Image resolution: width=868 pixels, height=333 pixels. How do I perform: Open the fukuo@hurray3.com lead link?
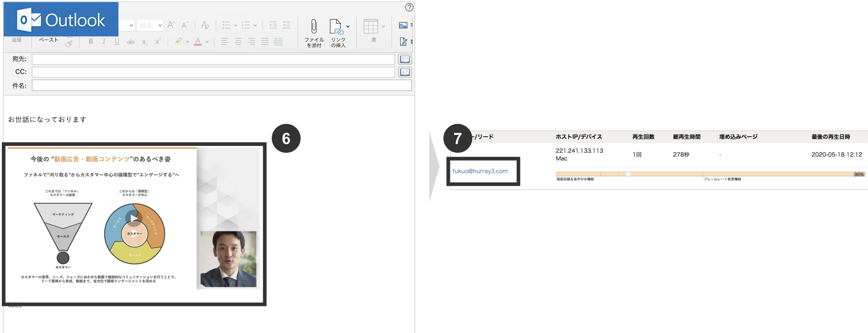480,171
